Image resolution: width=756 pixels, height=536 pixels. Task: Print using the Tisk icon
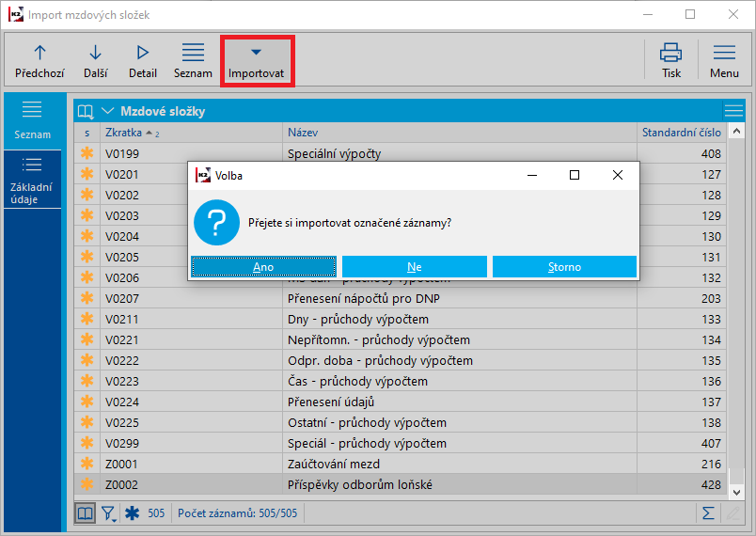[x=671, y=61]
